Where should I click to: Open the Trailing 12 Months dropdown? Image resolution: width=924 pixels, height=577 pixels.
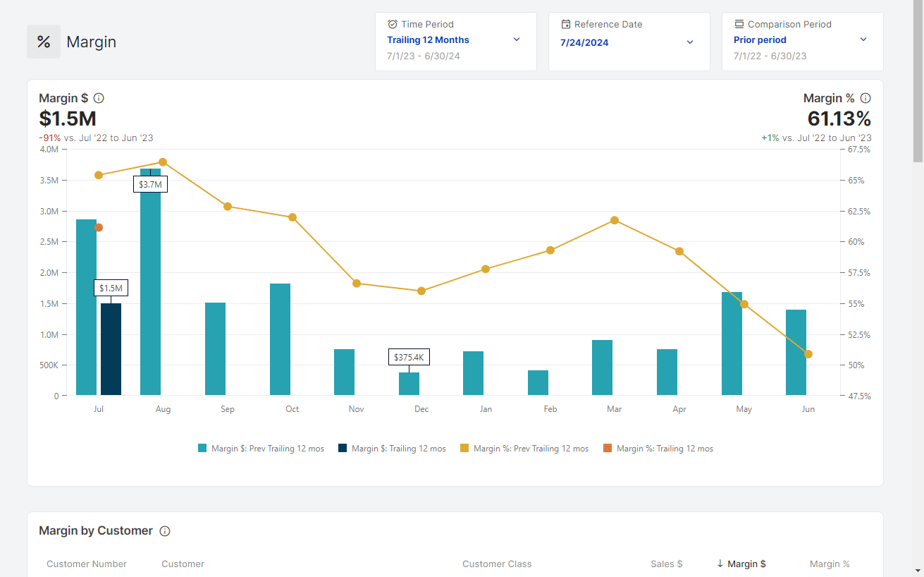[455, 40]
